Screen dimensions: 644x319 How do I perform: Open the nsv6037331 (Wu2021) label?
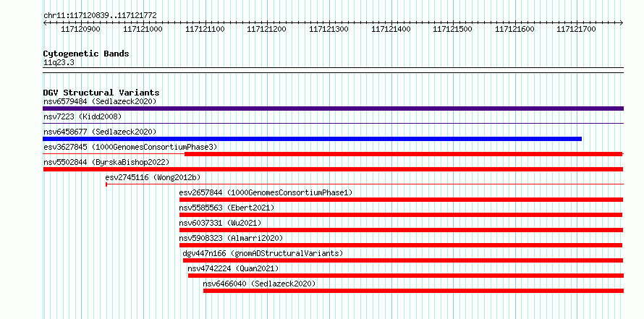click(x=220, y=223)
